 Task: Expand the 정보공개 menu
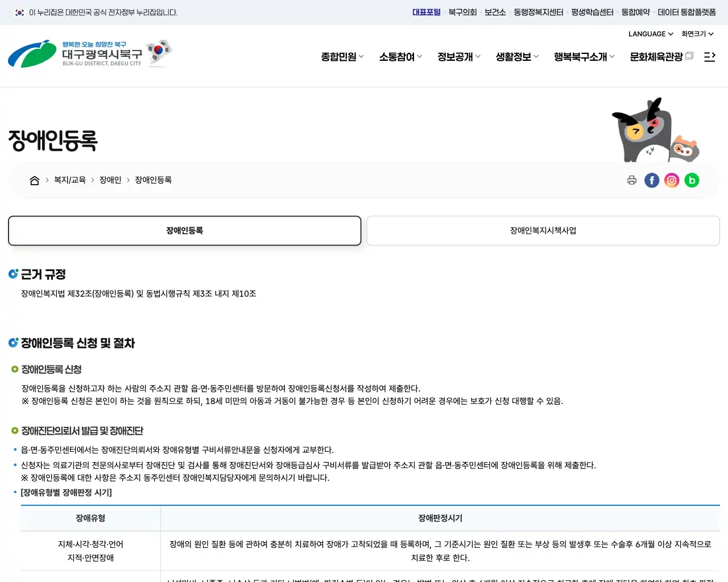point(459,57)
